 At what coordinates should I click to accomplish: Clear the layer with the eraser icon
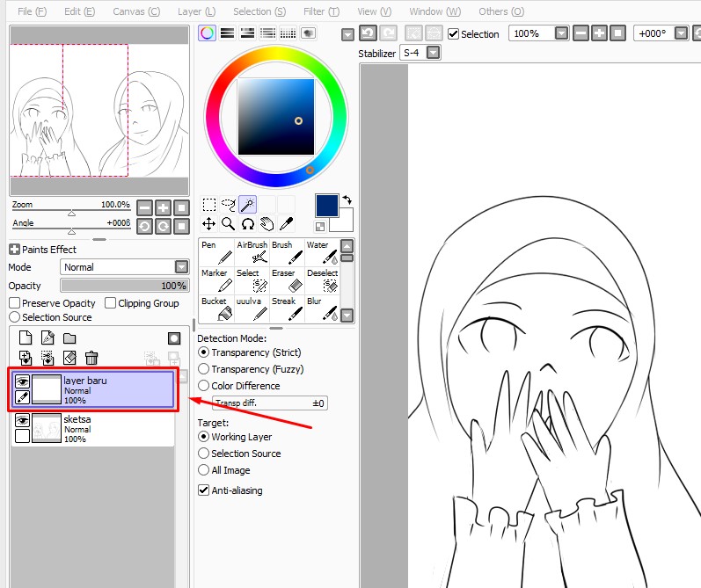click(69, 358)
